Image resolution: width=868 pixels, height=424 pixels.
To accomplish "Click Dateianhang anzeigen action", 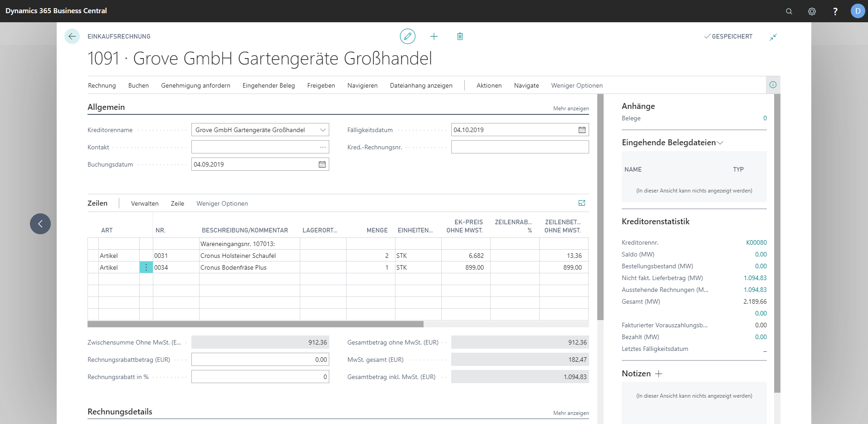I will tap(421, 85).
